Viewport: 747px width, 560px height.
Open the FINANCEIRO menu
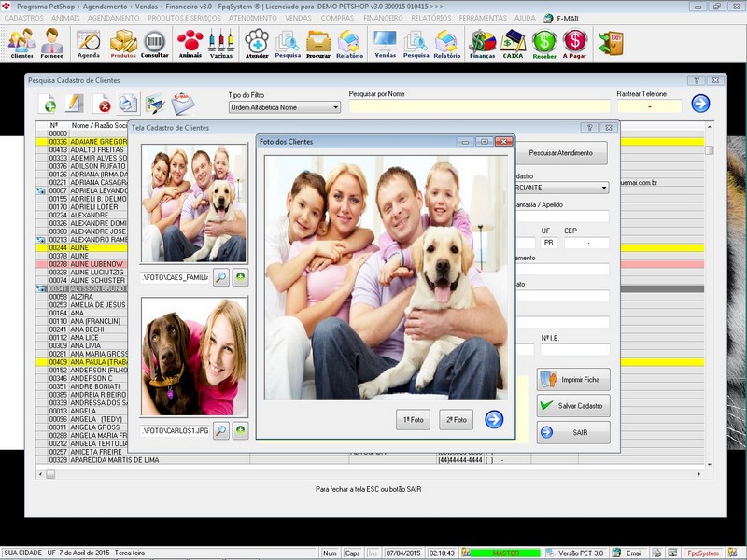[x=383, y=18]
